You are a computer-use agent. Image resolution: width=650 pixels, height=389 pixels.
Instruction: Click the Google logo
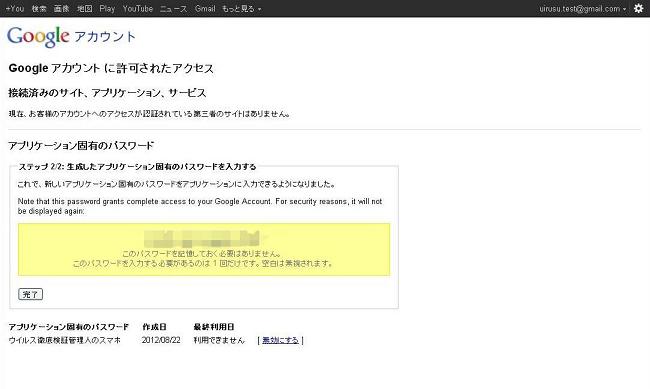pos(38,36)
